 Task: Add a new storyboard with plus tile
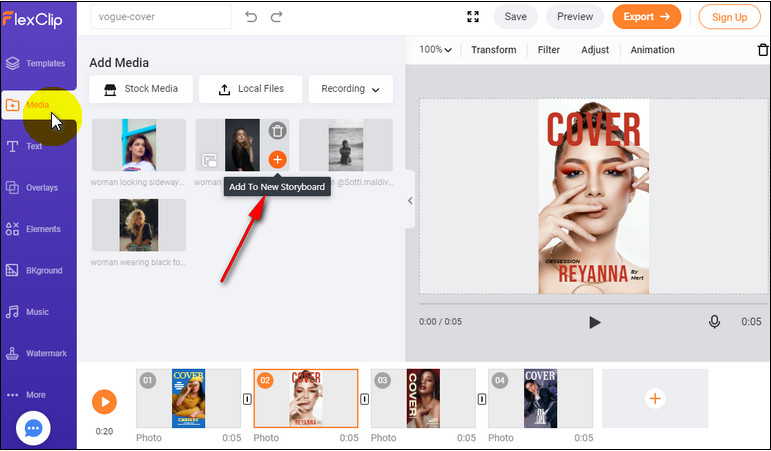click(655, 398)
